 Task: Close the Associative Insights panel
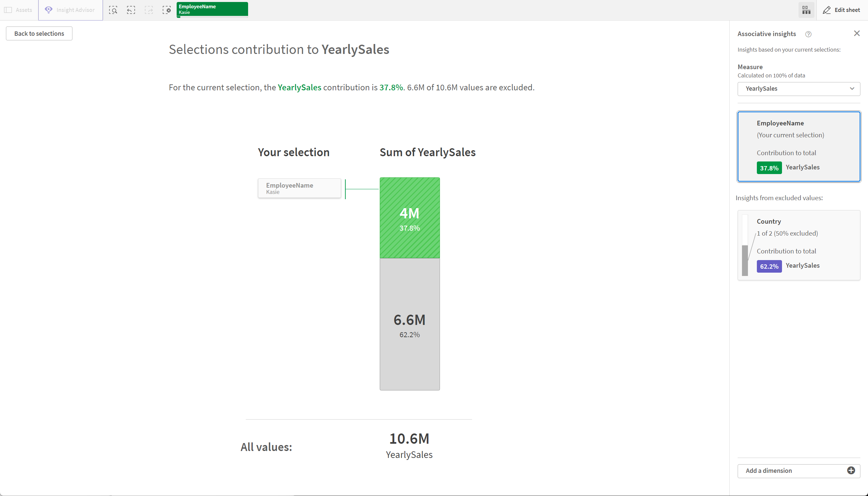click(857, 33)
